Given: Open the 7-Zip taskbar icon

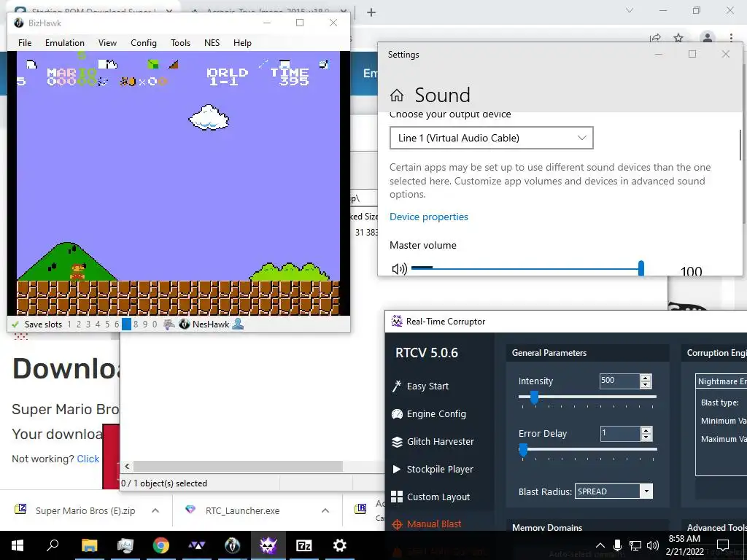Looking at the screenshot, I should click(x=304, y=545).
